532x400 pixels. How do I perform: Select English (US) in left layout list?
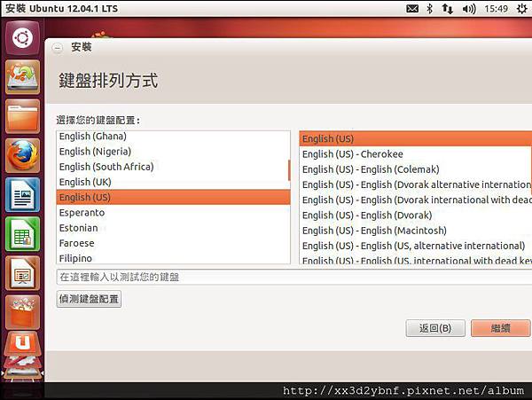pos(174,197)
